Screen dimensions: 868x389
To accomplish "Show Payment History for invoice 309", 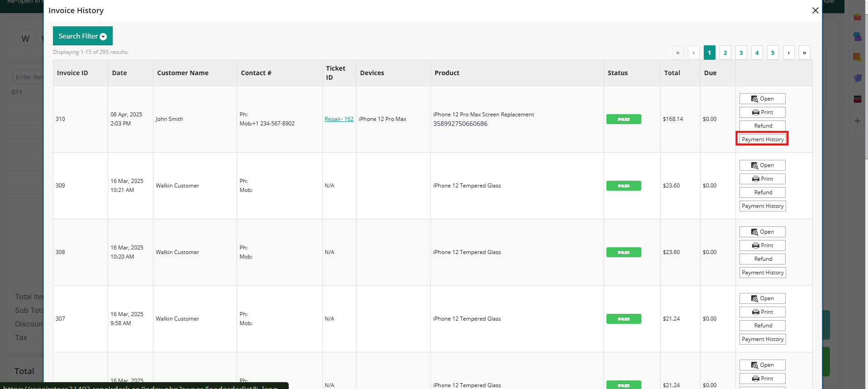I will [763, 206].
